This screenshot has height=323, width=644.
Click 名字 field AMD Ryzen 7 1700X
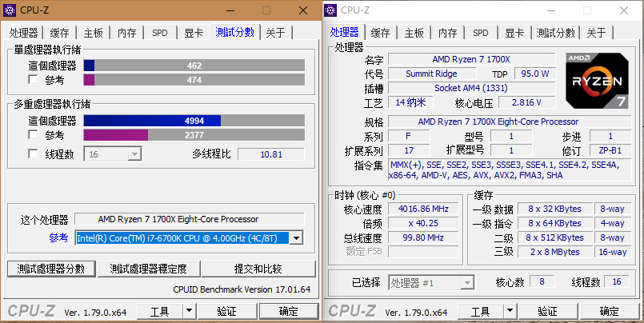471,59
